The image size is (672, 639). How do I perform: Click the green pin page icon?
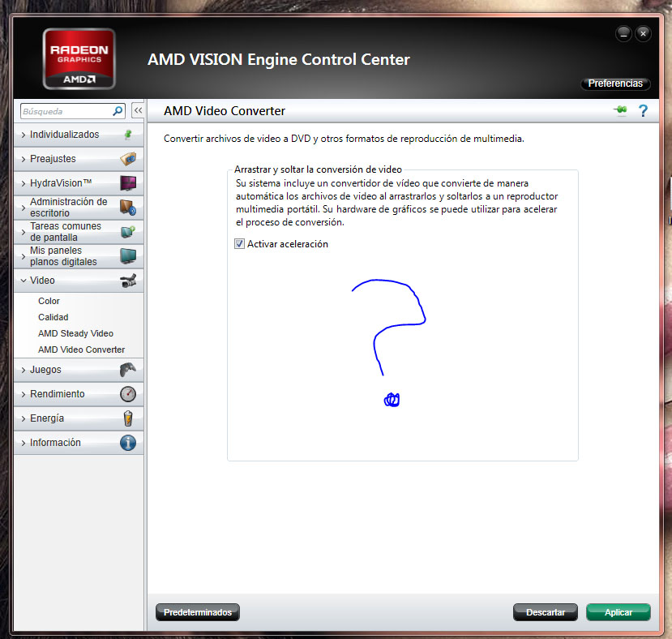(620, 109)
